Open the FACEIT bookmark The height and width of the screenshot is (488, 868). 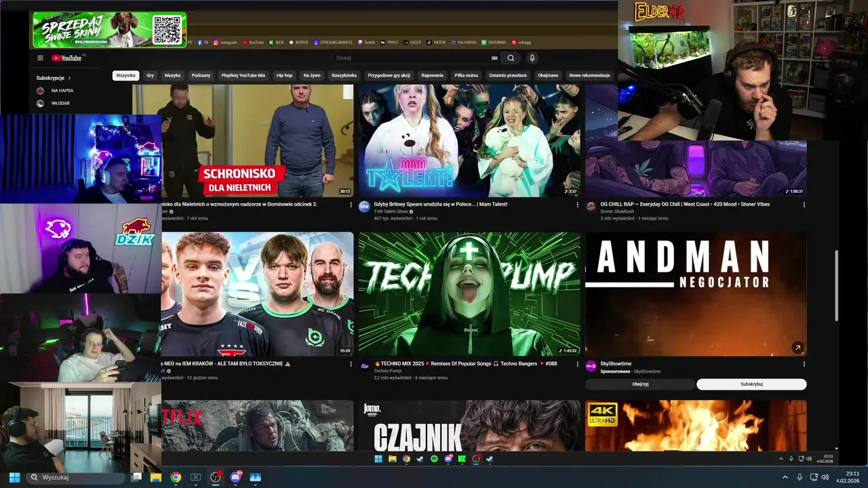[x=412, y=42]
